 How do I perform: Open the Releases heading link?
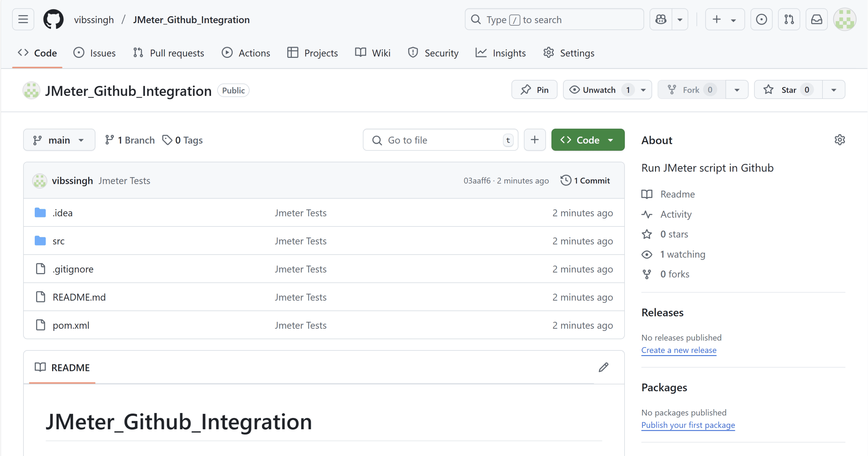(662, 312)
